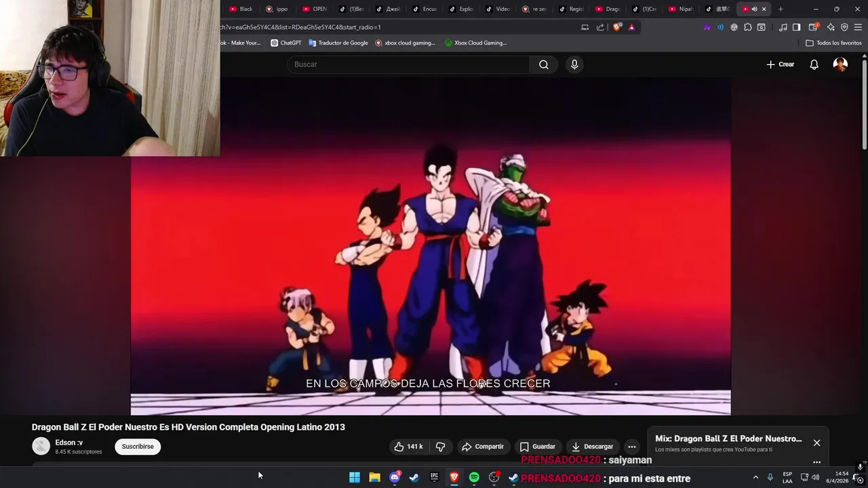The height and width of the screenshot is (488, 868).
Task: Open Traductor de Google bookmark
Action: pyautogui.click(x=338, y=43)
